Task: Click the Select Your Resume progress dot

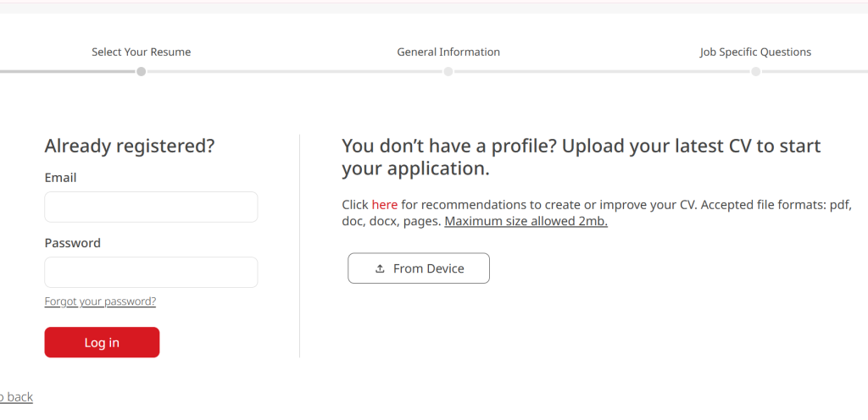Action: [x=142, y=72]
